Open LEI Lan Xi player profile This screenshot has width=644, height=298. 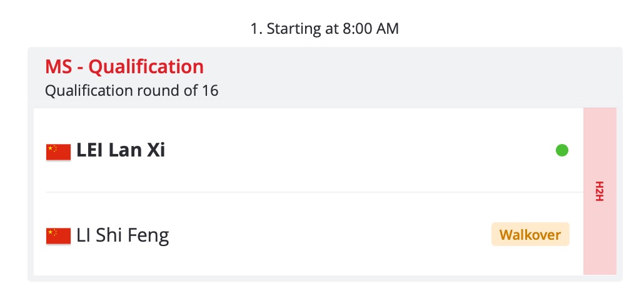coord(121,150)
